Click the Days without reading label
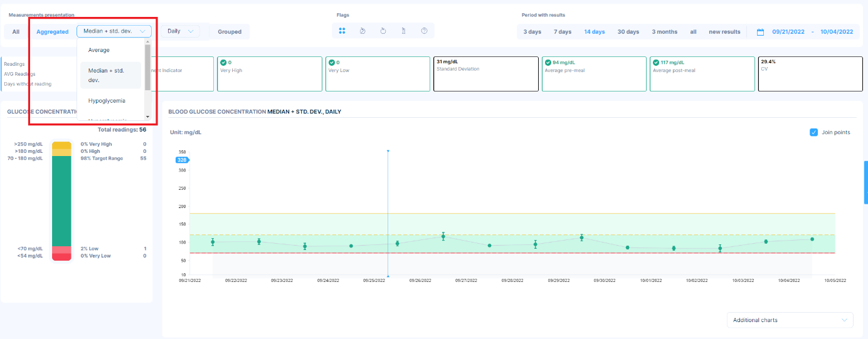Viewport: 868px width, 339px height. tap(28, 84)
